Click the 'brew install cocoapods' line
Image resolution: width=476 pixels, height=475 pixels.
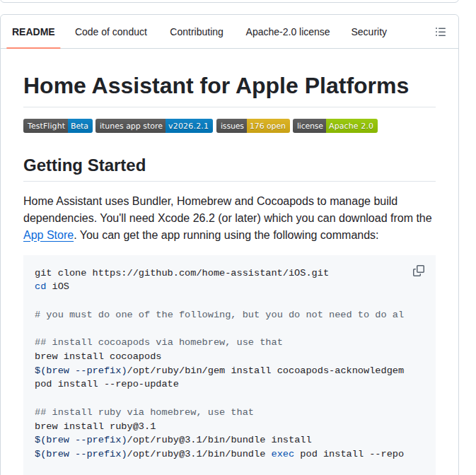coord(98,356)
